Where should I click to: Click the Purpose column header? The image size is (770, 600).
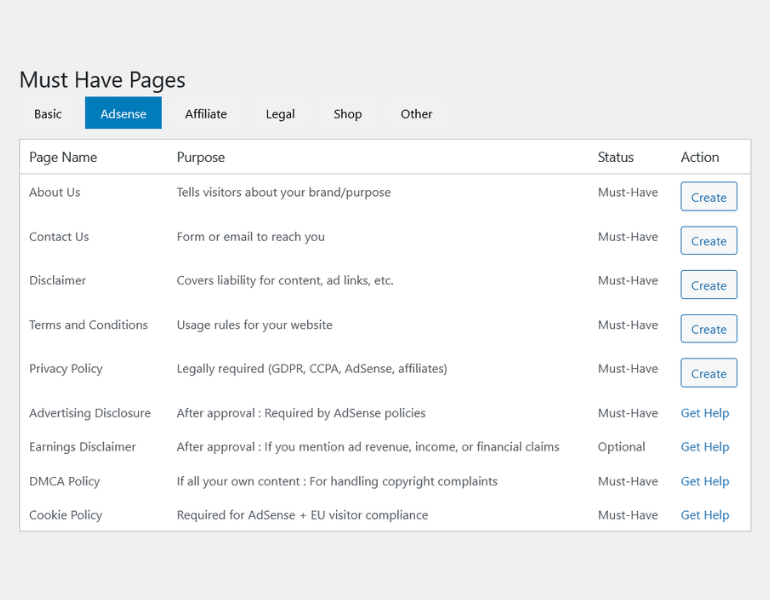click(201, 157)
